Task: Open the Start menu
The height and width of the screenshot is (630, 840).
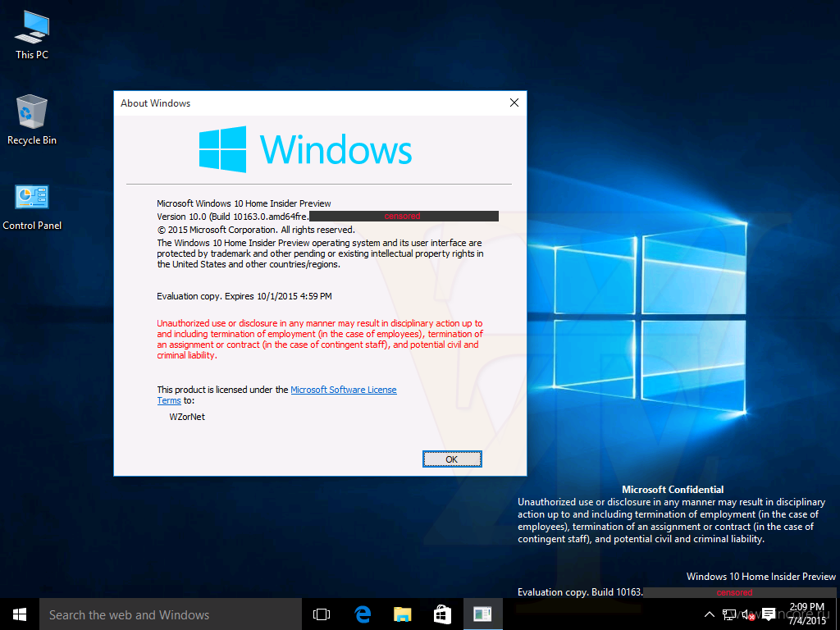Action: pyautogui.click(x=20, y=614)
